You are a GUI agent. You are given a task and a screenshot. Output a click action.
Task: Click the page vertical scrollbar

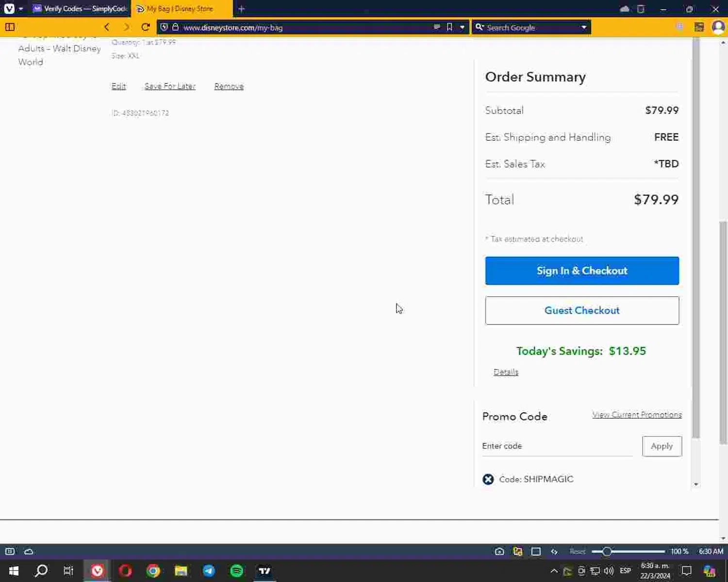tap(723, 332)
